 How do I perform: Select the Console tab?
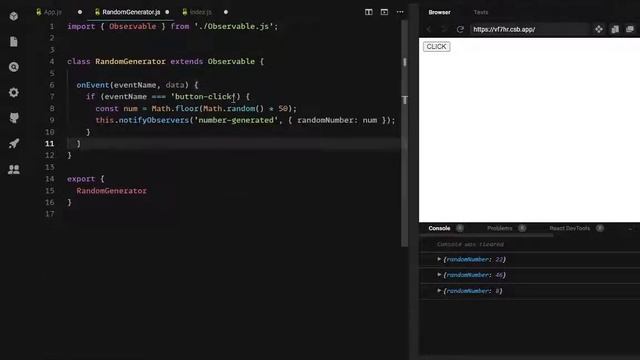pyautogui.click(x=439, y=228)
